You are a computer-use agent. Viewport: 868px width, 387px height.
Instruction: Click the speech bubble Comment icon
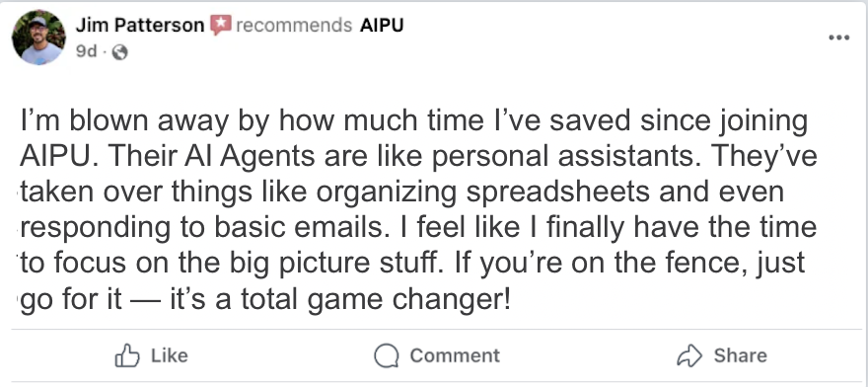(387, 355)
